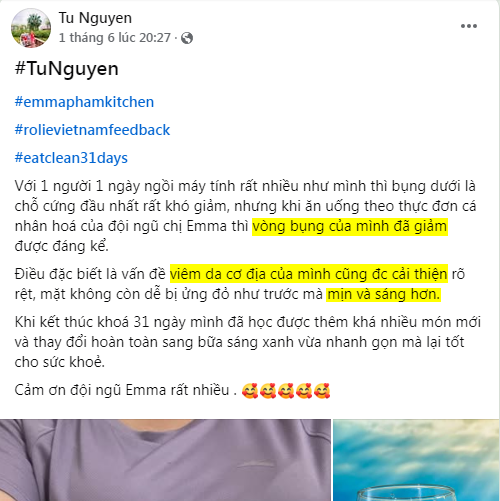Open the post timestamp 1 tháng 6 lúc 20:27
Viewport: 500px width, 501px height.
[x=115, y=38]
